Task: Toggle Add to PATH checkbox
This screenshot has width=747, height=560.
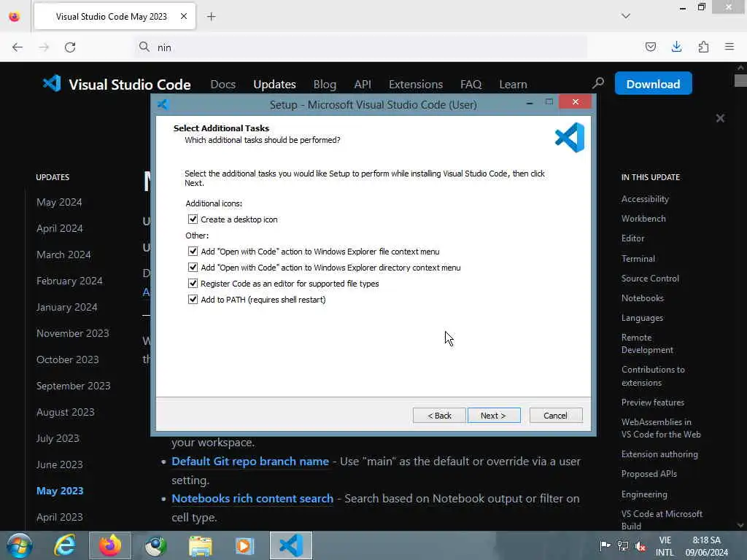Action: 193,300
